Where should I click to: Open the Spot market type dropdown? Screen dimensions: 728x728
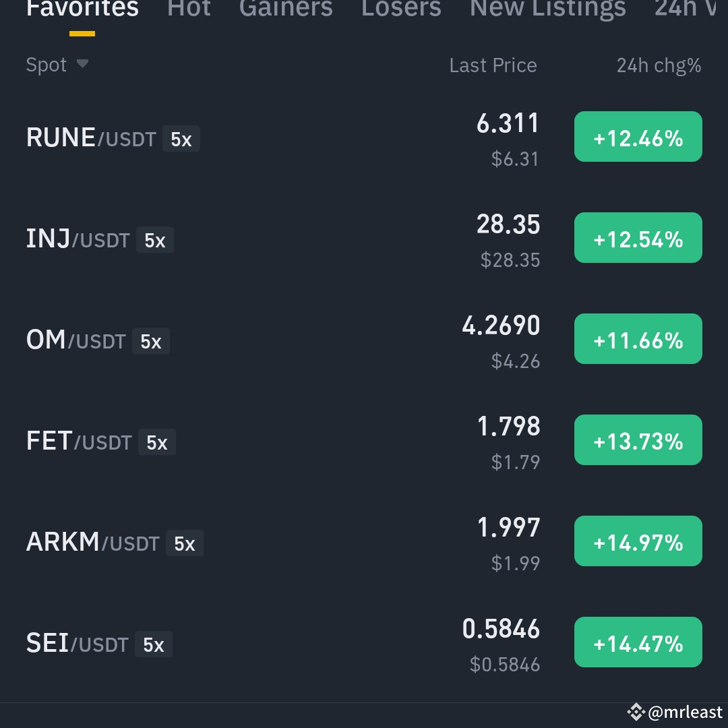coord(57,65)
